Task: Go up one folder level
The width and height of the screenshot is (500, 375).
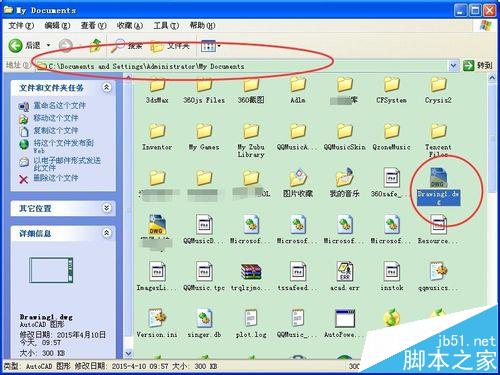Action: 95,46
